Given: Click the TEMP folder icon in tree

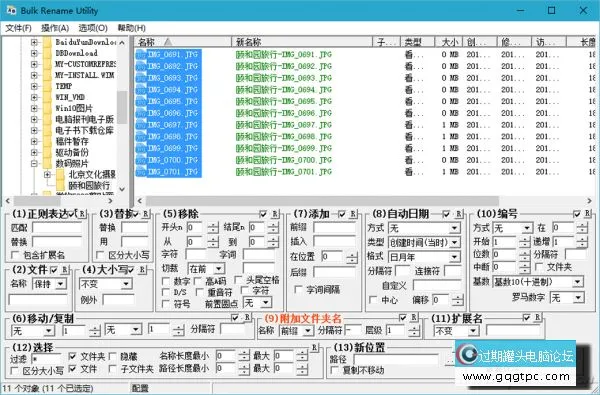Looking at the screenshot, I should pos(47,86).
